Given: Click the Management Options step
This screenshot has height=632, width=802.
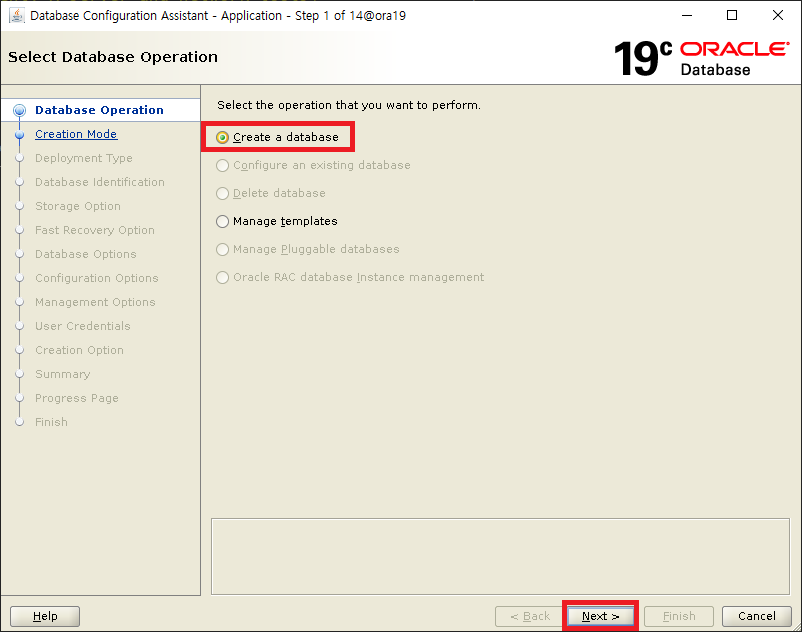Looking at the screenshot, I should coord(95,302).
